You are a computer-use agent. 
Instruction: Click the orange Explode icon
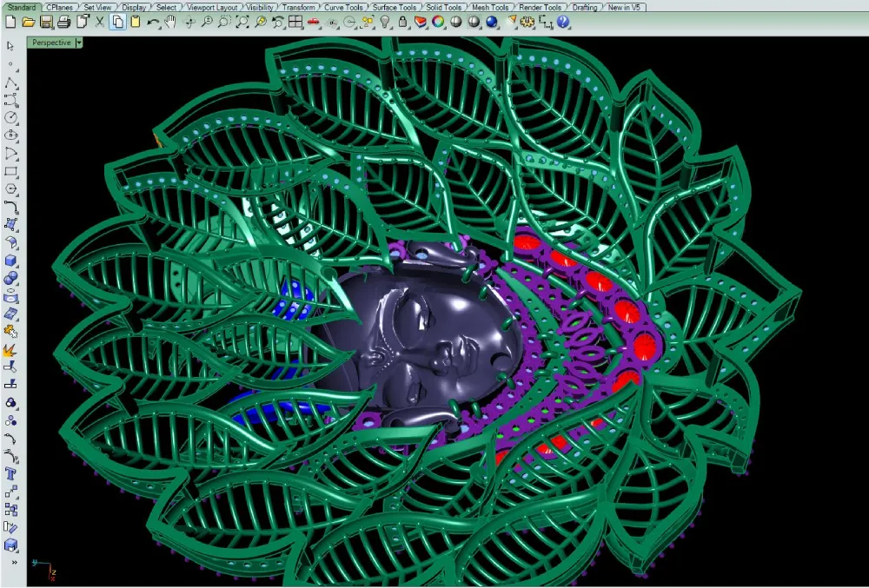coord(10,349)
